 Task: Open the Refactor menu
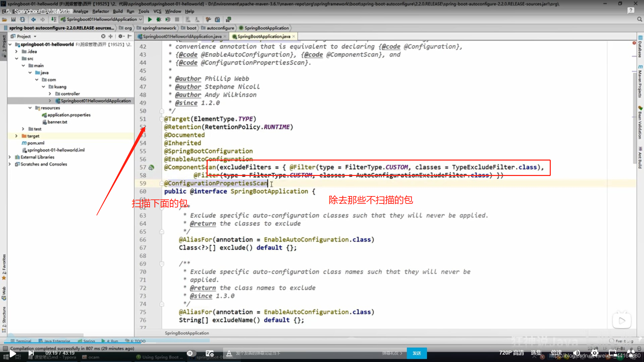pos(101,11)
